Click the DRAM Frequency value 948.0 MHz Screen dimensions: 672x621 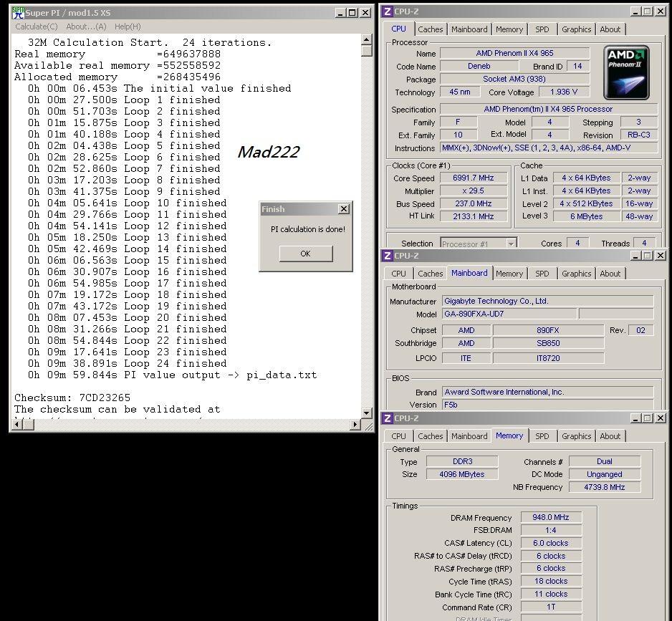coord(551,517)
